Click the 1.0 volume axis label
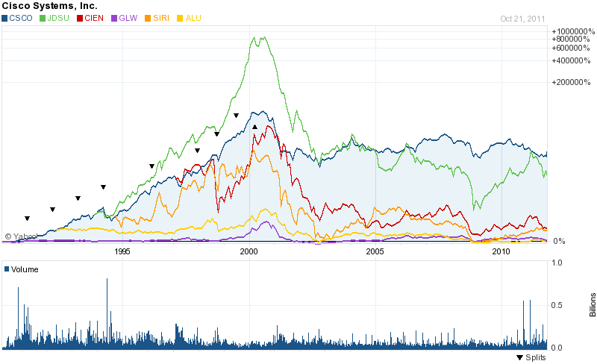 click(557, 263)
